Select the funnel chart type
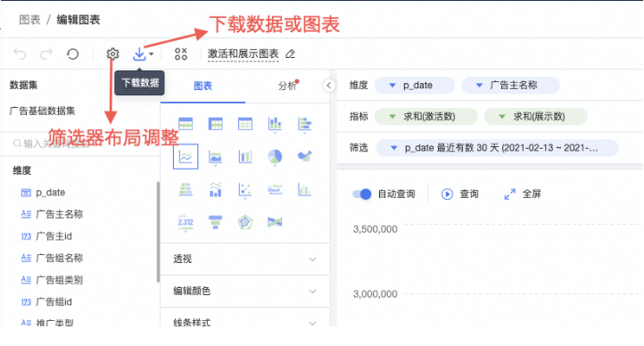The width and height of the screenshot is (644, 346). (x=215, y=222)
